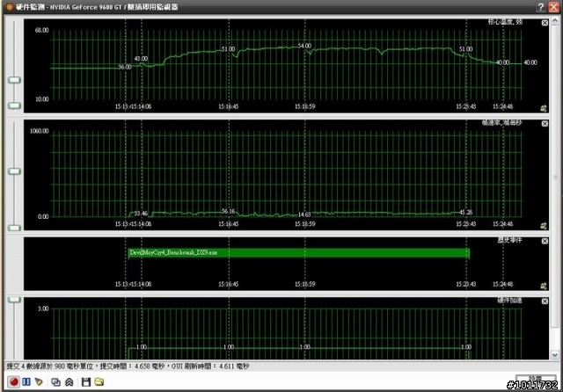The width and height of the screenshot is (563, 392).
Task: Click lower slider thumb beside temperature graph
Action: pyautogui.click(x=14, y=105)
